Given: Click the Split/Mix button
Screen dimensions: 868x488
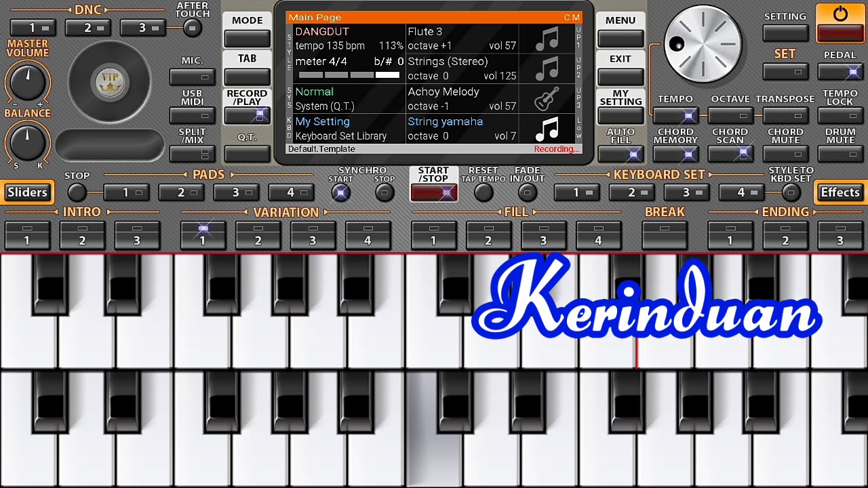Looking at the screenshot, I should tap(192, 154).
